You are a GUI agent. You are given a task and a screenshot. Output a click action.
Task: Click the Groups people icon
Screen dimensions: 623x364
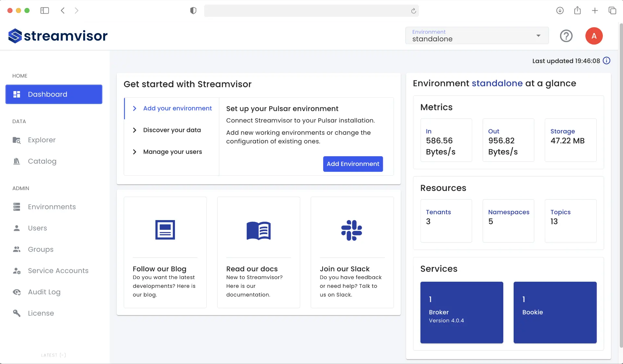click(x=17, y=249)
